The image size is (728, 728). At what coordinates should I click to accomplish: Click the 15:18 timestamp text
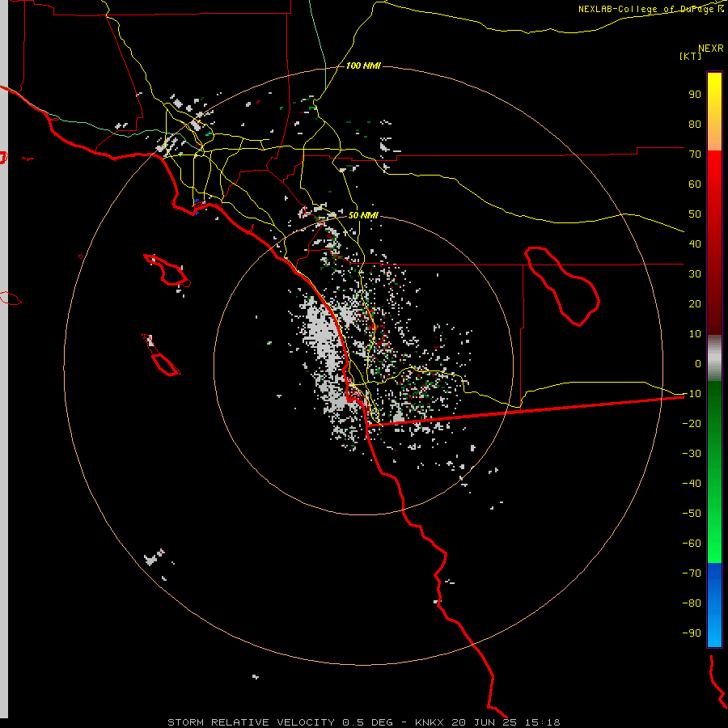coord(543,722)
